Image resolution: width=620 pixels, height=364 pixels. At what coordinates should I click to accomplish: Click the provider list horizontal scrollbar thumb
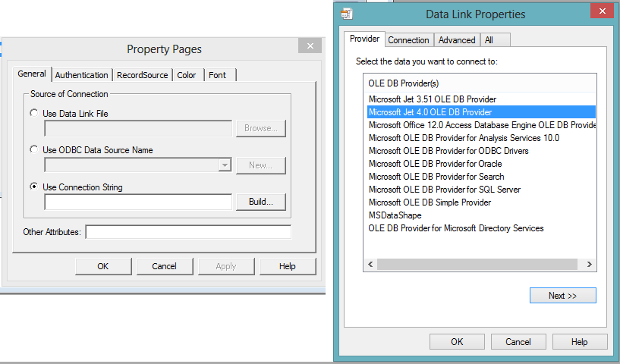[477, 264]
